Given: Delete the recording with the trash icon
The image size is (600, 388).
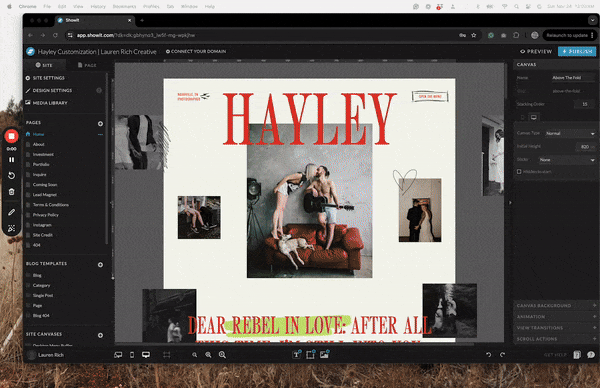Looking at the screenshot, I should [11, 192].
